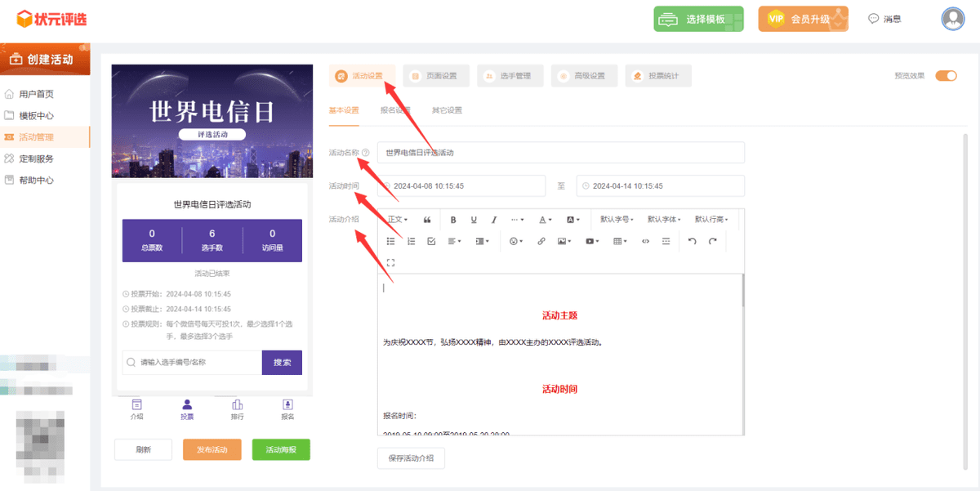Open the 正文 paragraph style dropdown

(x=397, y=219)
